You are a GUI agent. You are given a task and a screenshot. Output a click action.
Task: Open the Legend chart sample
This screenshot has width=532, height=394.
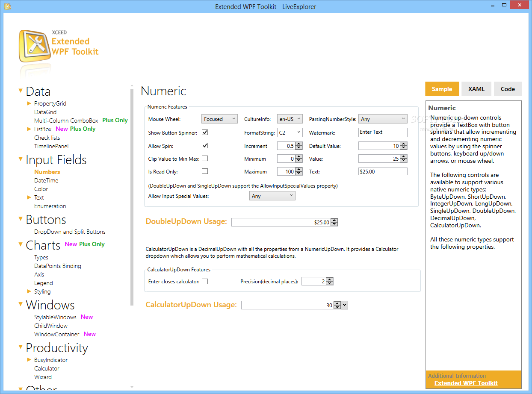(x=44, y=283)
